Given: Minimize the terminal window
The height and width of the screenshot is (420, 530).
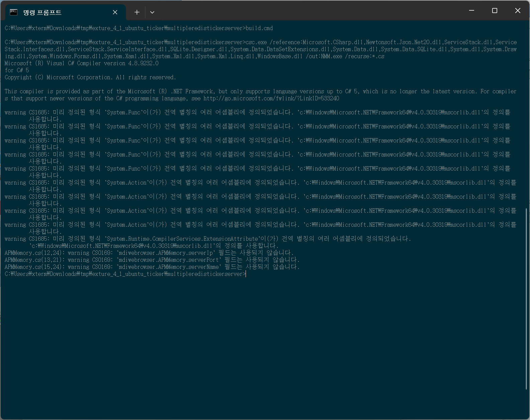Looking at the screenshot, I should point(472,11).
